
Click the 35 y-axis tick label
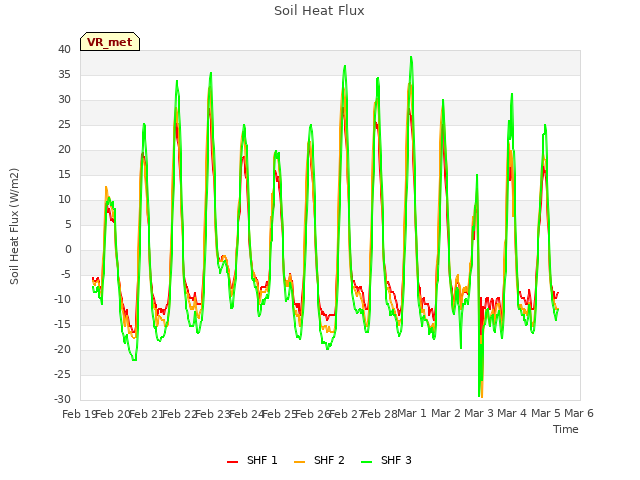click(64, 75)
